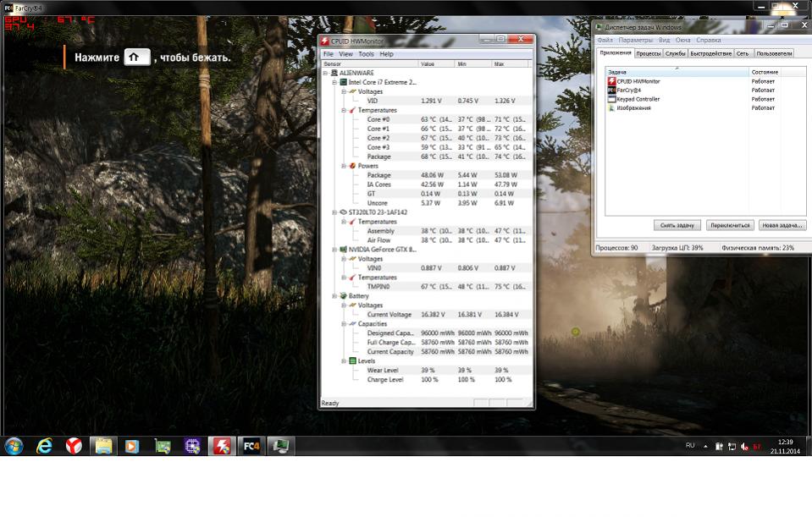
Task: Click the NVIDIA graphics card icon
Action: (x=343, y=250)
